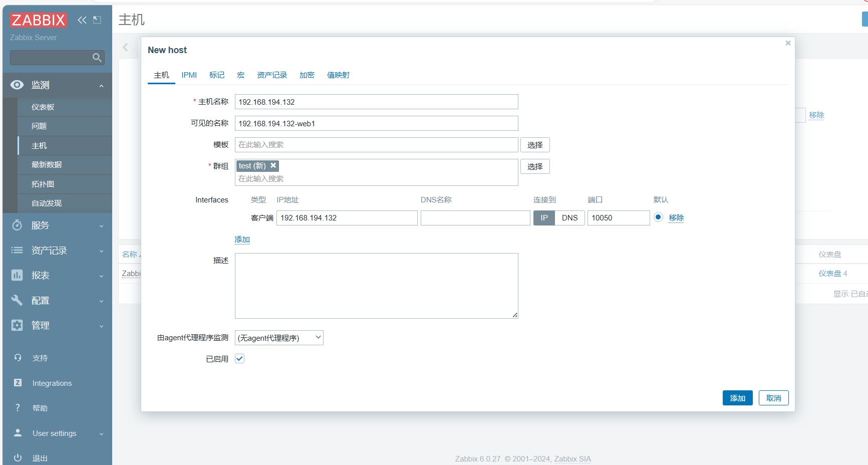Switch interface connection to DNS
This screenshot has width=868, height=465.
pos(570,218)
